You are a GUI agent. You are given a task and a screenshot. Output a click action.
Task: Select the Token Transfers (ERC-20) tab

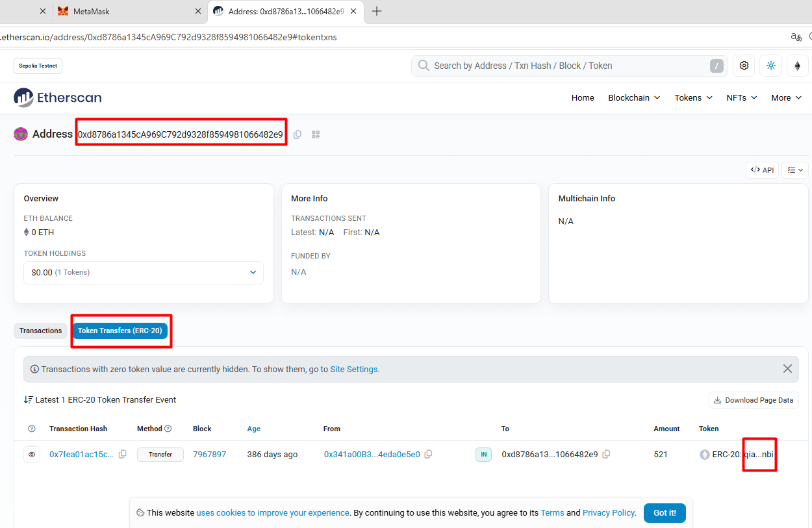pos(120,331)
